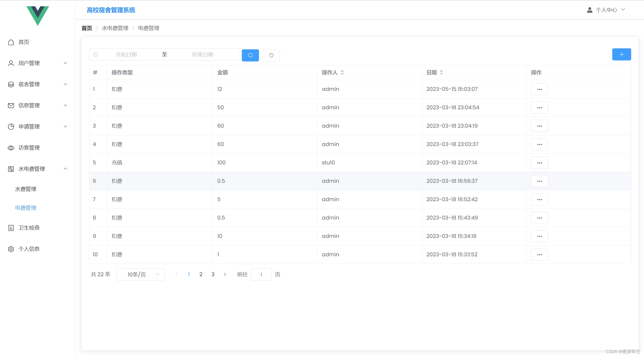This screenshot has height=356, width=644.
Task: Click the 宿舍管理 database icon
Action: tap(11, 84)
